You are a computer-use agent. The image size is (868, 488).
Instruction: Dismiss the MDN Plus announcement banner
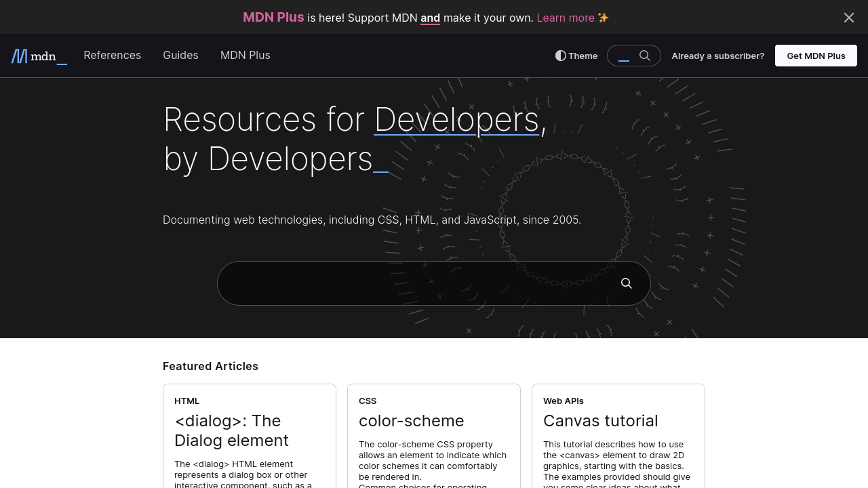(848, 17)
